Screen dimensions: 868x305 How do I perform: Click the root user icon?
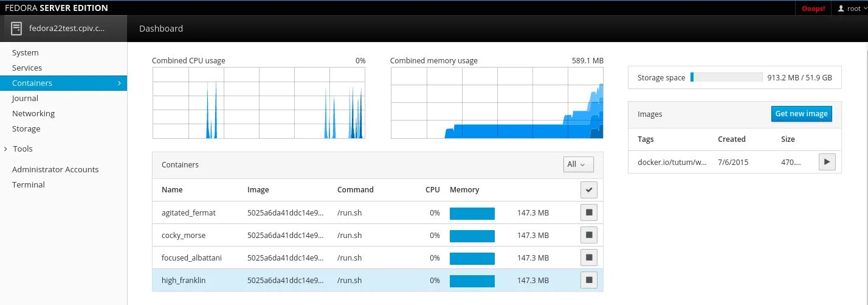841,9
